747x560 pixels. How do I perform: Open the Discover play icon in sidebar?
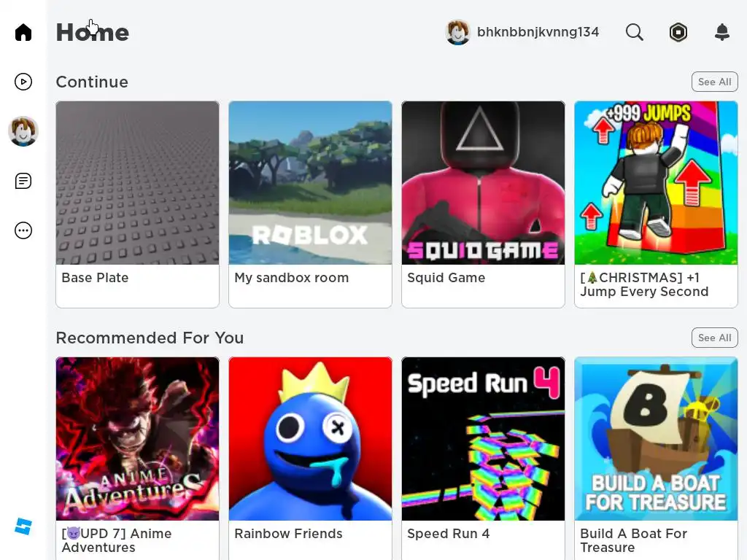coord(23,82)
